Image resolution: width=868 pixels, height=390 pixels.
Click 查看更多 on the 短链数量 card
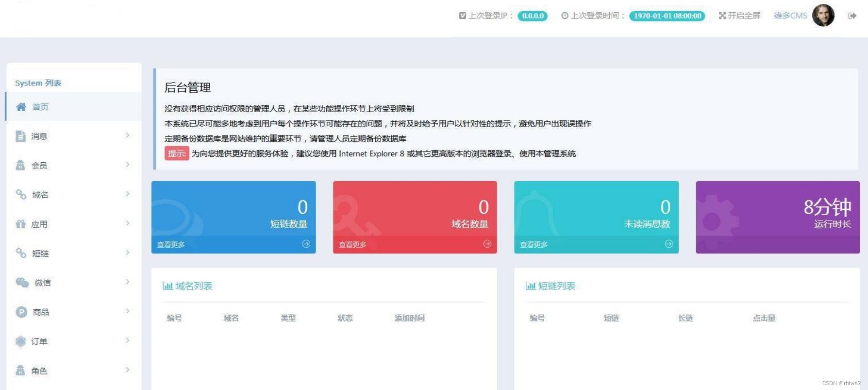coord(171,244)
